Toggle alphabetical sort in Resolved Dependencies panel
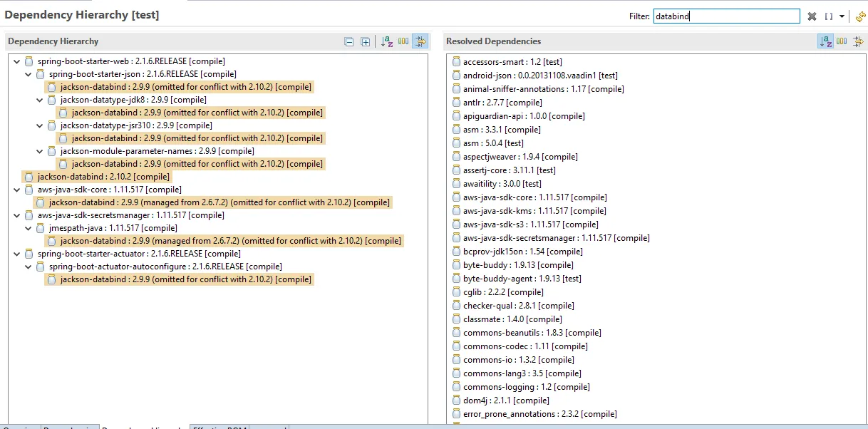The image size is (868, 429). pyautogui.click(x=825, y=41)
